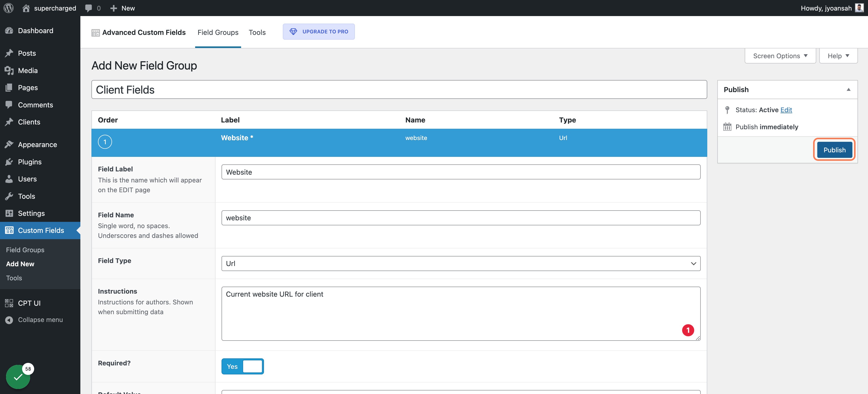Toggle the Required? Yes switch

243,366
